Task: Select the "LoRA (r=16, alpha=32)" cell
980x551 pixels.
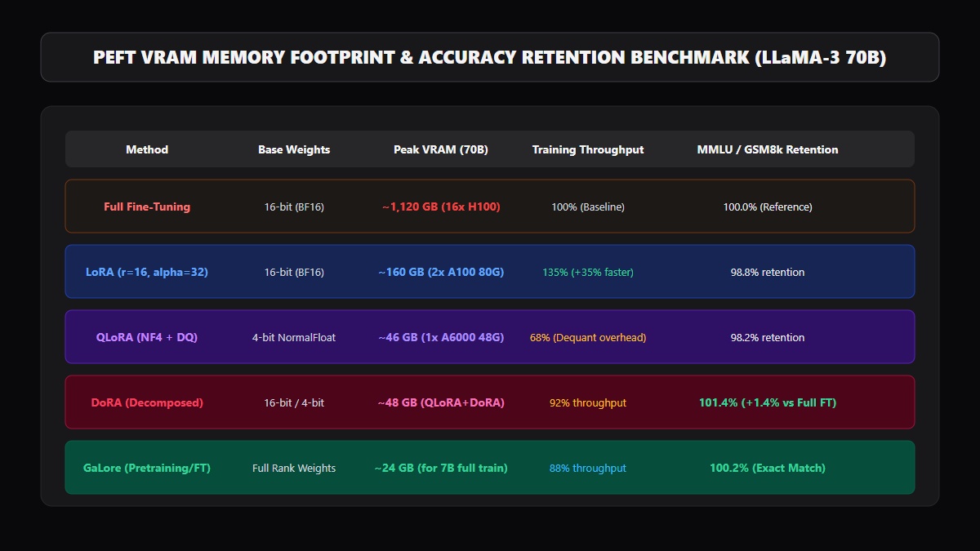Action: 147,272
